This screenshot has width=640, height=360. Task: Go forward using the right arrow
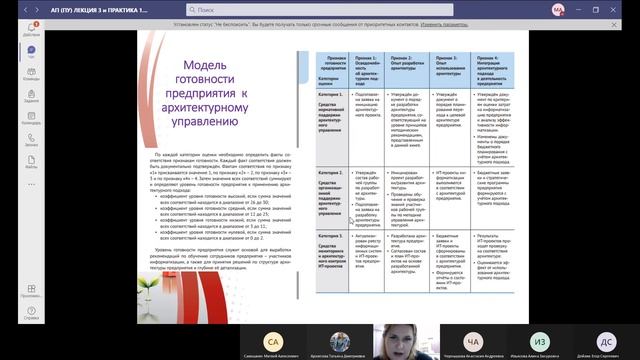pos(37,10)
